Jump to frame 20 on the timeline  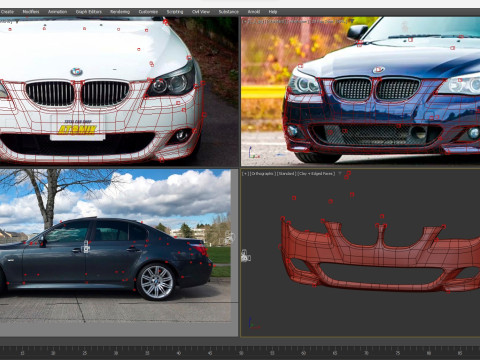pos(53,353)
